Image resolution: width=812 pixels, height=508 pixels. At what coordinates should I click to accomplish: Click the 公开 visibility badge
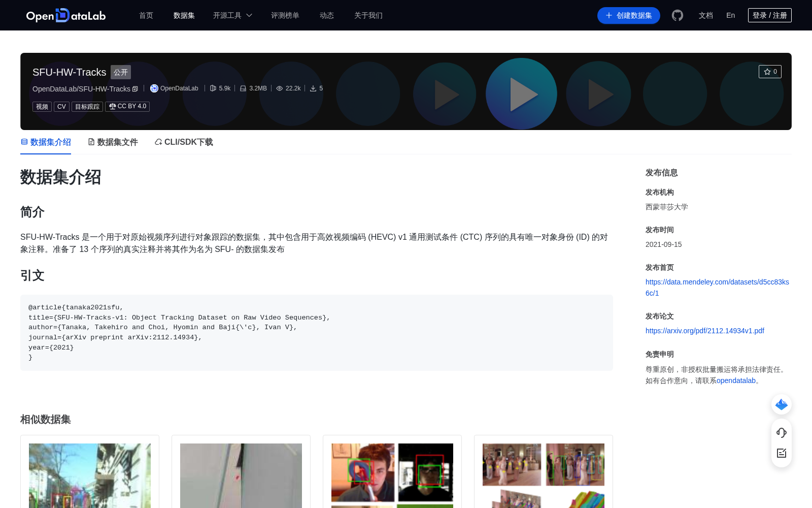click(121, 72)
